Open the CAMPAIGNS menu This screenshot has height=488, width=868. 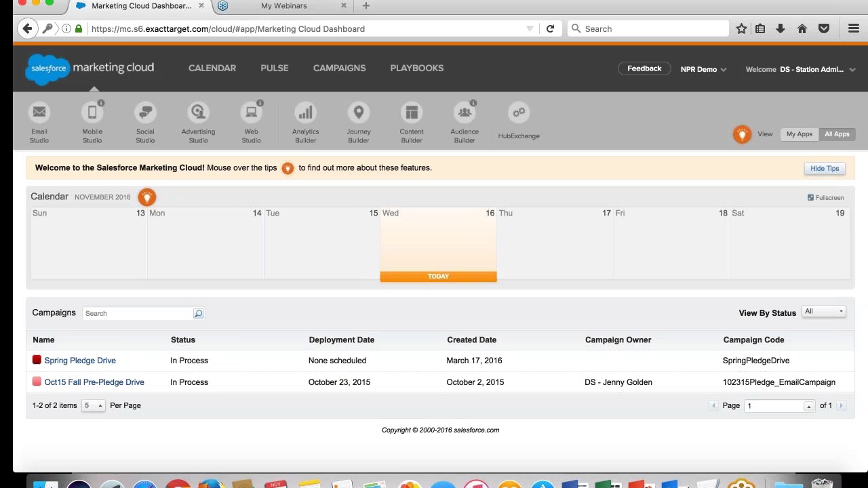point(339,68)
